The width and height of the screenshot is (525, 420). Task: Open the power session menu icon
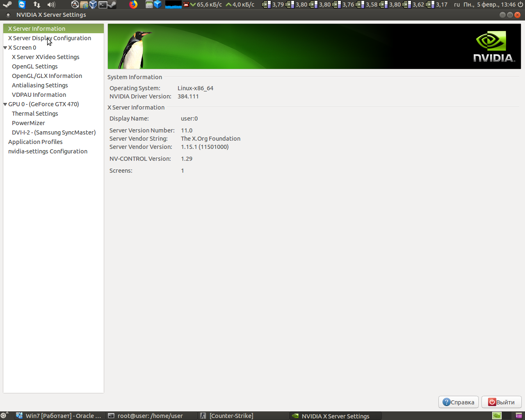pos(520,5)
